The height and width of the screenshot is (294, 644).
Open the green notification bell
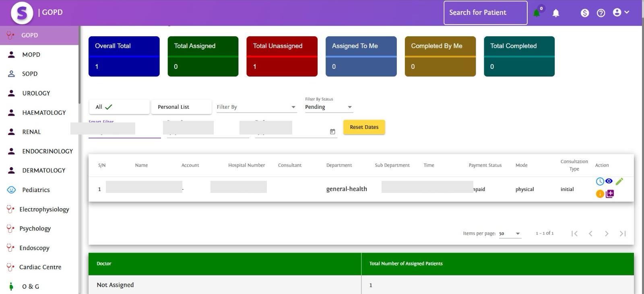[537, 13]
